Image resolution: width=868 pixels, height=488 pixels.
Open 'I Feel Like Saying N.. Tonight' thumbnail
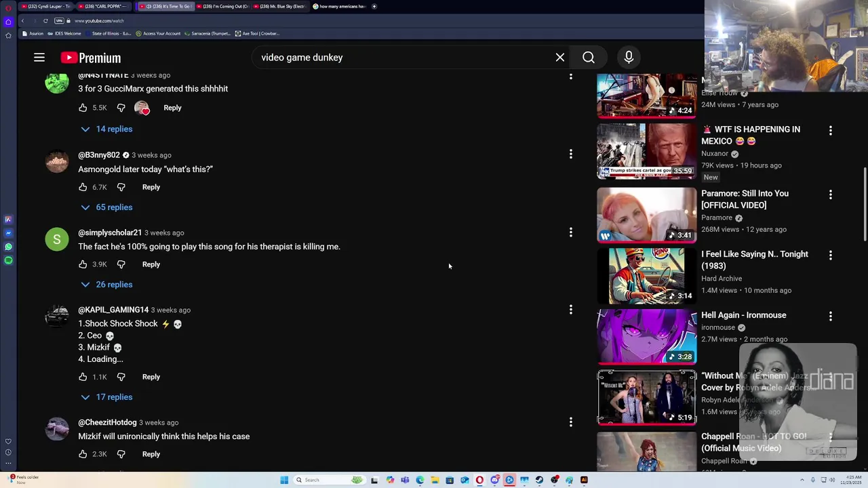[x=647, y=276]
